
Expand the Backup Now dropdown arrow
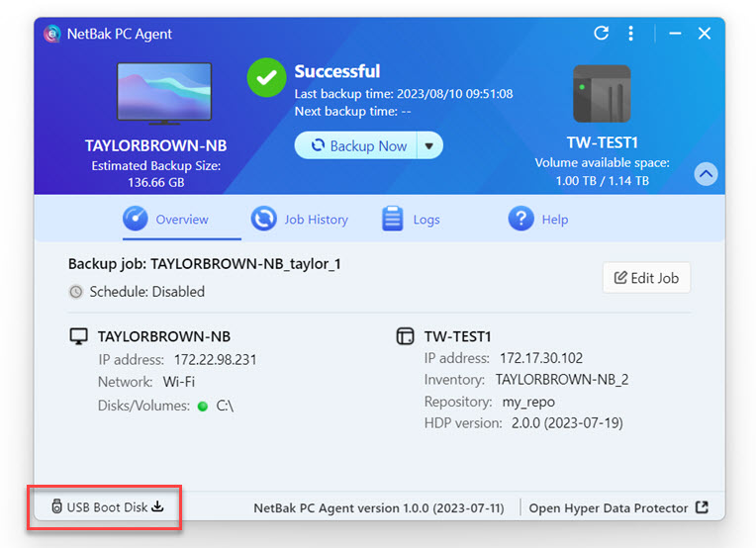pyautogui.click(x=429, y=145)
